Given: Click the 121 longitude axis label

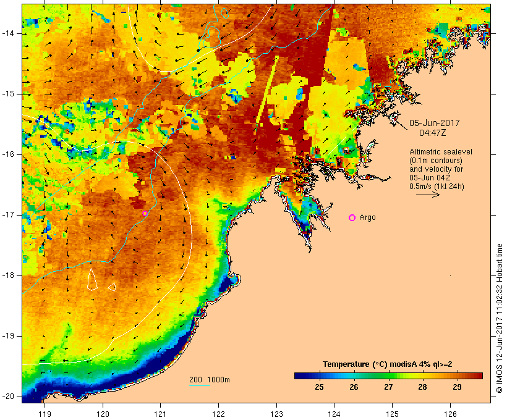Looking at the screenshot, I should click(x=161, y=414).
